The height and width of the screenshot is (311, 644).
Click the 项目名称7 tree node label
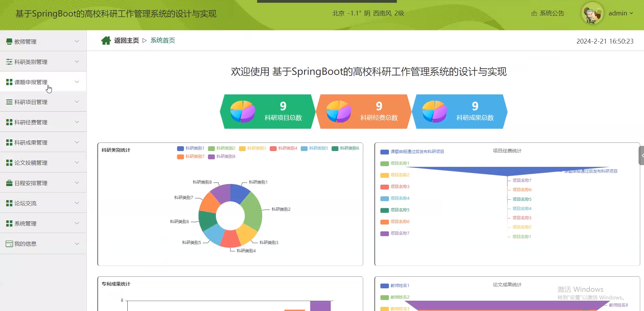click(x=522, y=181)
